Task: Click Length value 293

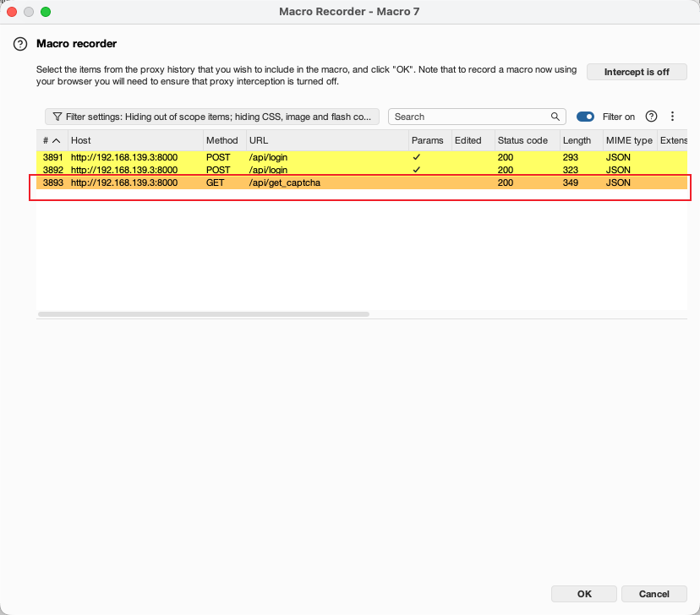Action: click(x=571, y=157)
